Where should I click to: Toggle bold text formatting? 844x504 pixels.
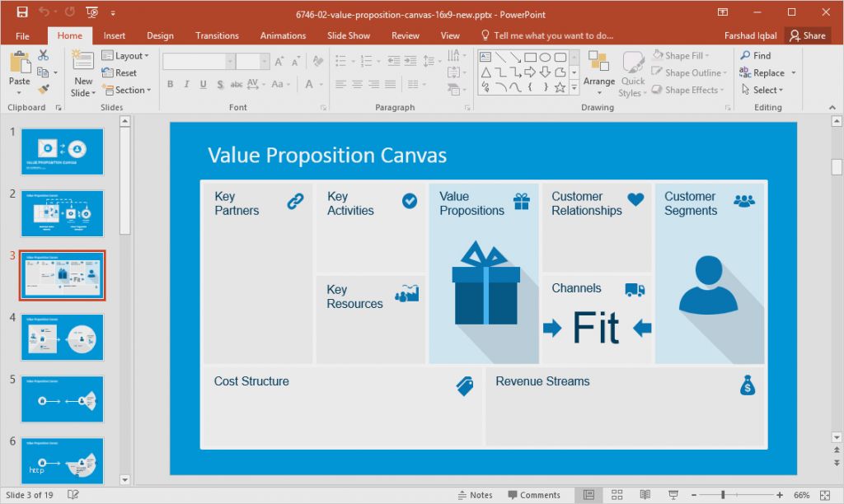coord(170,85)
